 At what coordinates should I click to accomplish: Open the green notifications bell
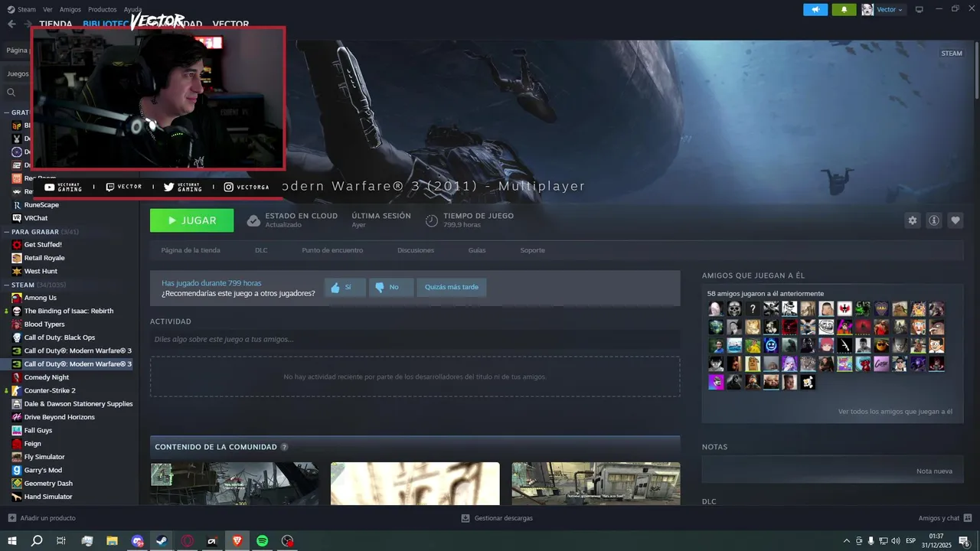point(844,9)
